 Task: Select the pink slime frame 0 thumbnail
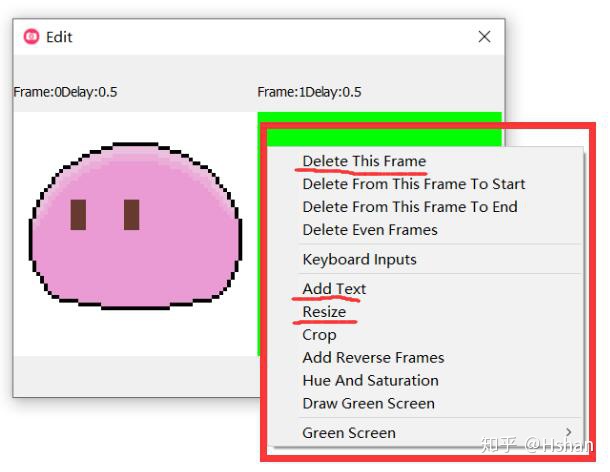[x=135, y=234]
